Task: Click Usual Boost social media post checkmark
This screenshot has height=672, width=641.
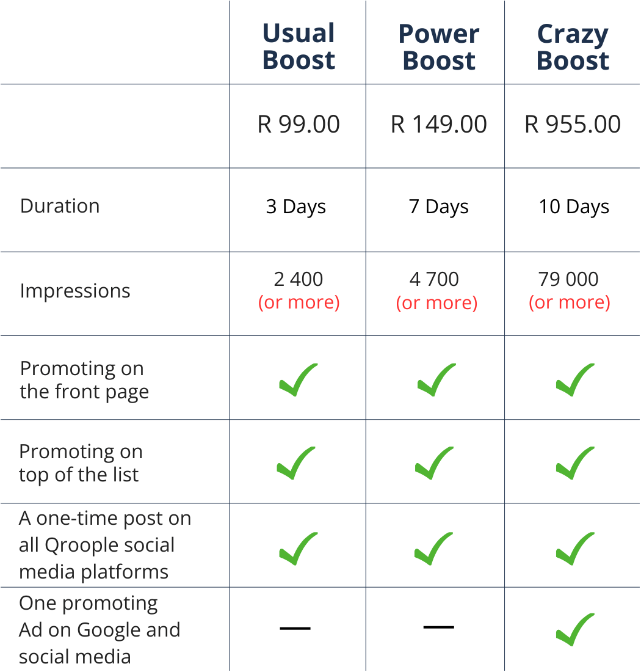Action: (x=298, y=549)
